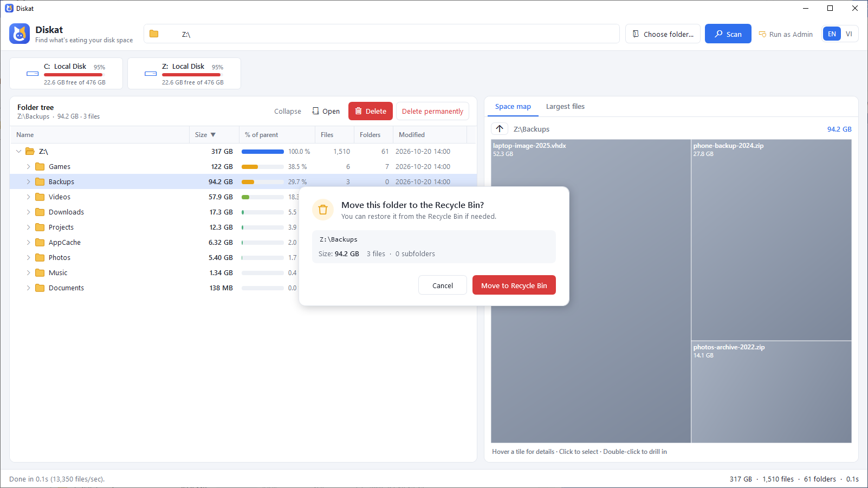The width and height of the screenshot is (868, 488).
Task: Click the C: drive disk icon
Action: coord(33,74)
